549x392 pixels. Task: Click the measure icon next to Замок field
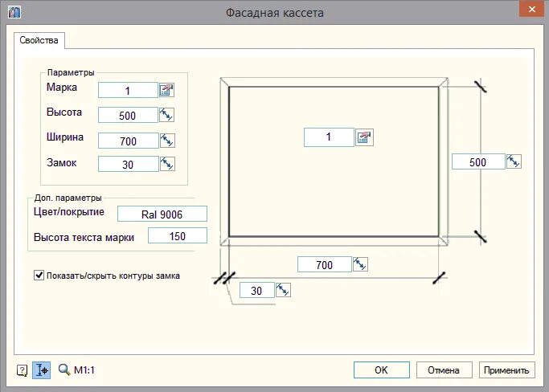[x=167, y=163]
